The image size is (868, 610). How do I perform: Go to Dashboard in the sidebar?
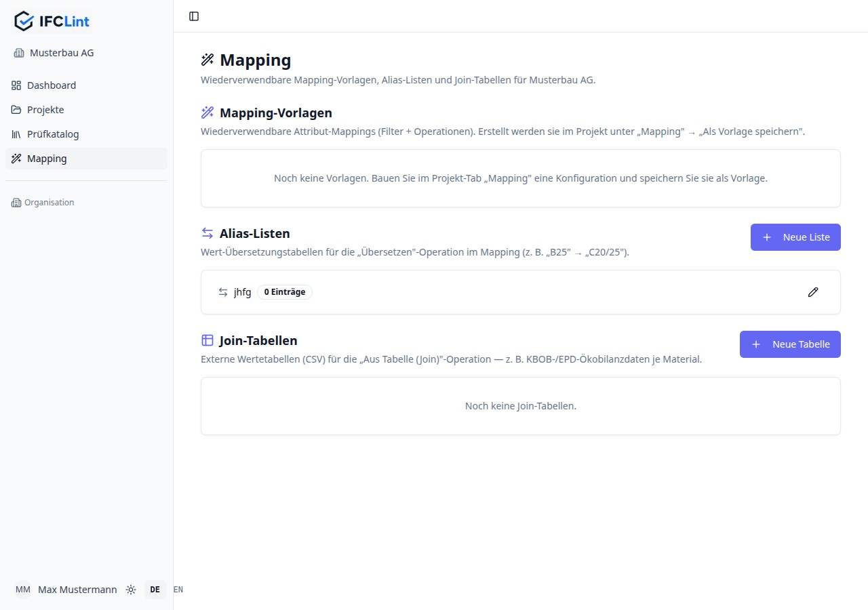click(x=86, y=85)
